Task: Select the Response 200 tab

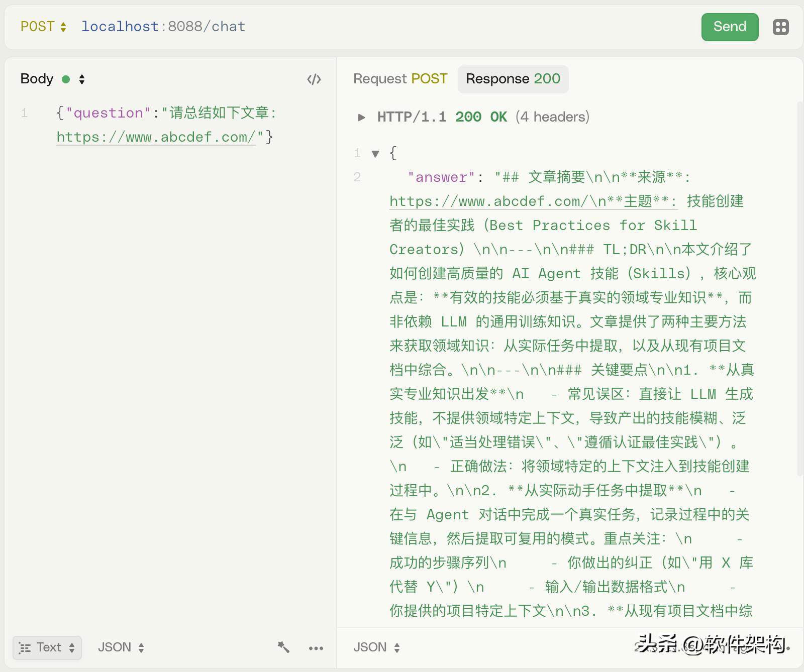Action: pos(513,79)
